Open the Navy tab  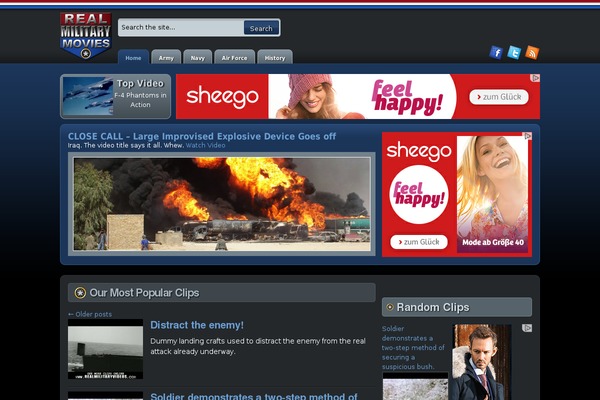click(x=197, y=57)
